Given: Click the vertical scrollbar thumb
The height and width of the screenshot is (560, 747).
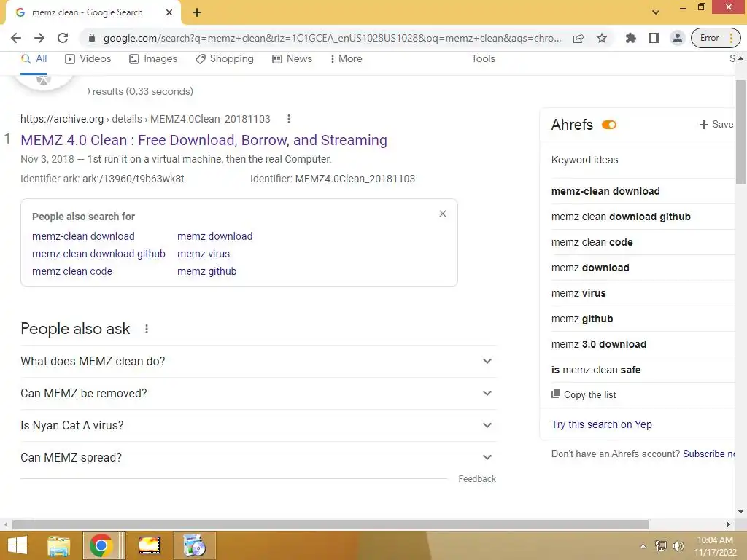Looking at the screenshot, I should tap(740, 132).
